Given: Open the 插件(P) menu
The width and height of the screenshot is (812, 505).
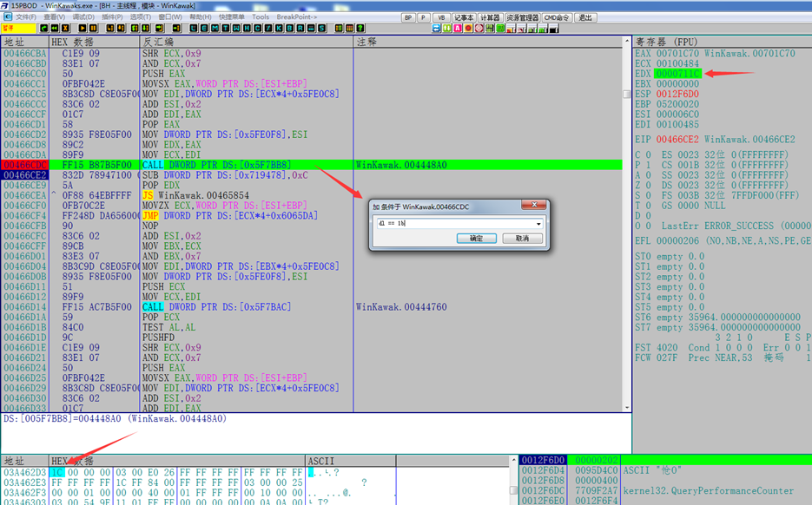Looking at the screenshot, I should (112, 17).
